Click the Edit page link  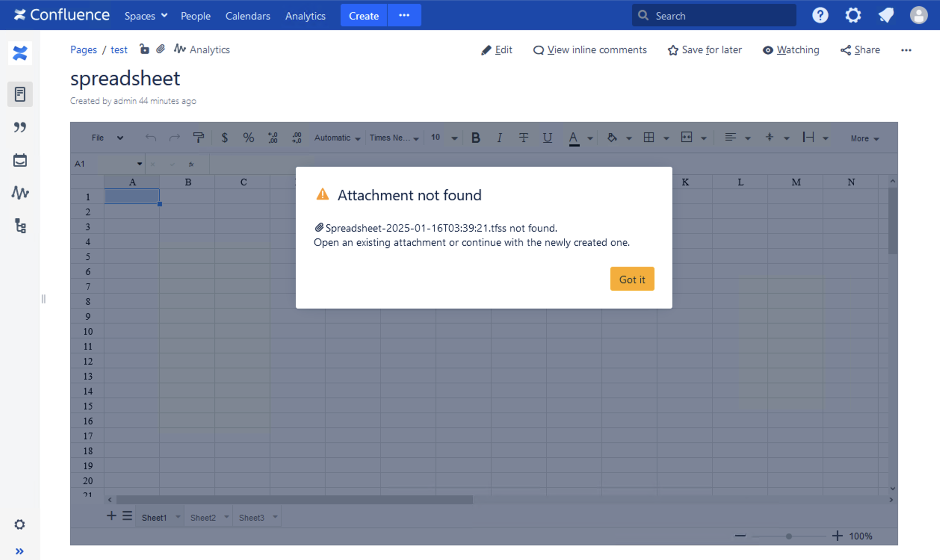coord(496,50)
